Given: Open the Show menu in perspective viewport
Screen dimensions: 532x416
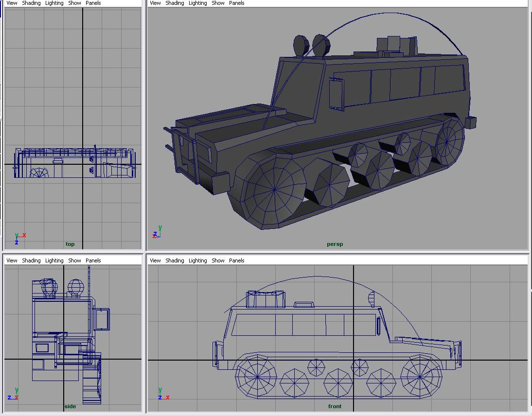Looking at the screenshot, I should pos(218,3).
